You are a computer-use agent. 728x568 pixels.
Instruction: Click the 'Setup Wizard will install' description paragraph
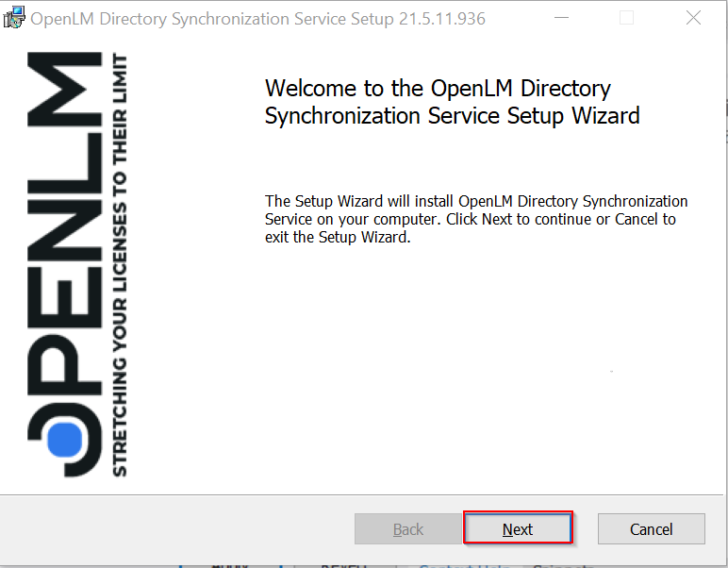click(x=476, y=219)
